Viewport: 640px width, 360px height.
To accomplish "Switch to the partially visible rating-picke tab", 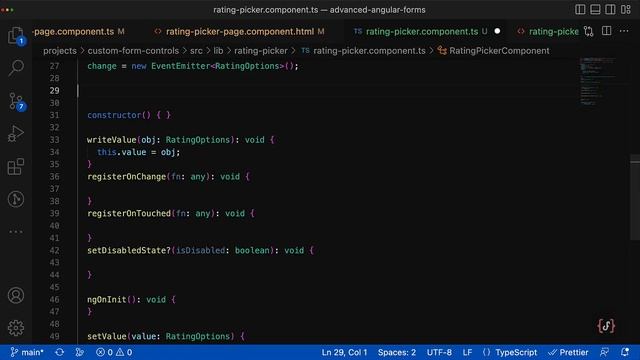I will tap(548, 31).
